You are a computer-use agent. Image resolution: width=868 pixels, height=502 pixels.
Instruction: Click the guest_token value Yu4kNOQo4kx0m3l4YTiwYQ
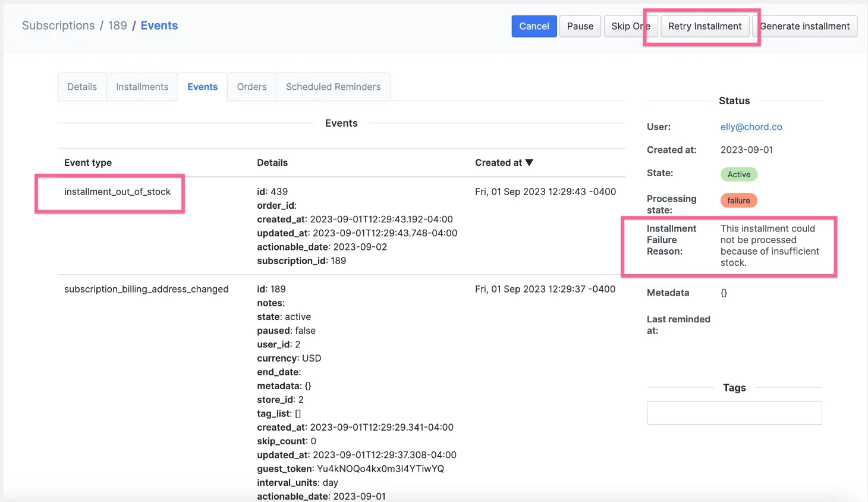coord(380,469)
